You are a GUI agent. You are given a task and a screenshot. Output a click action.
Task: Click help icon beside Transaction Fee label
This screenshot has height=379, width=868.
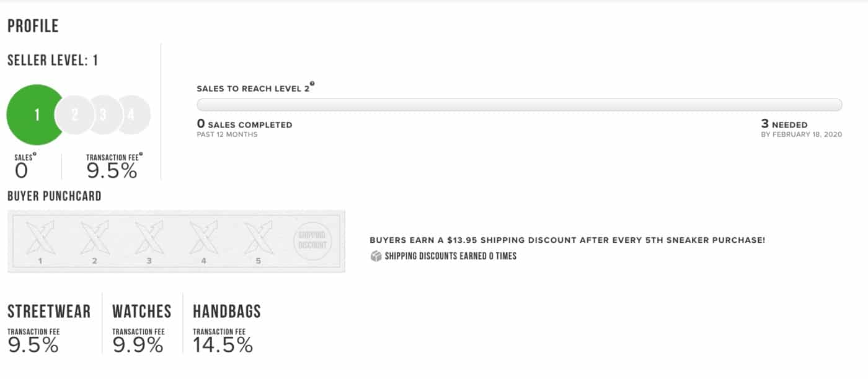141,155
